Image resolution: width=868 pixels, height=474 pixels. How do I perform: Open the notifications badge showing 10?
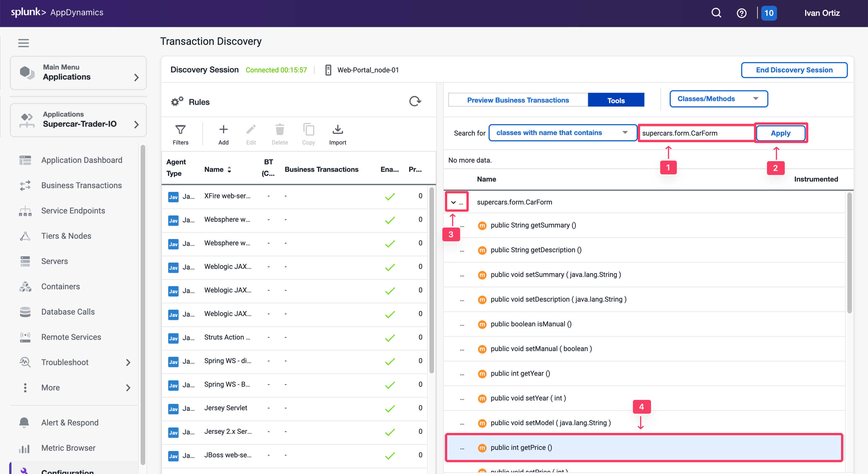point(769,13)
